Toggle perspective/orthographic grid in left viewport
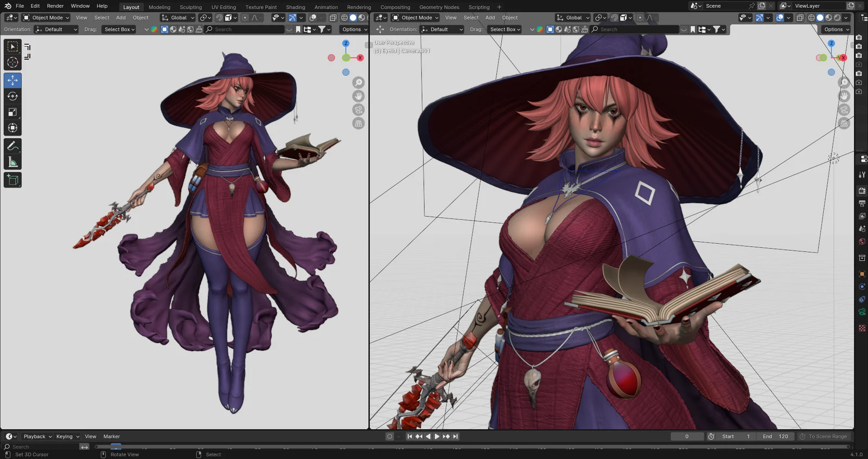 (x=359, y=124)
